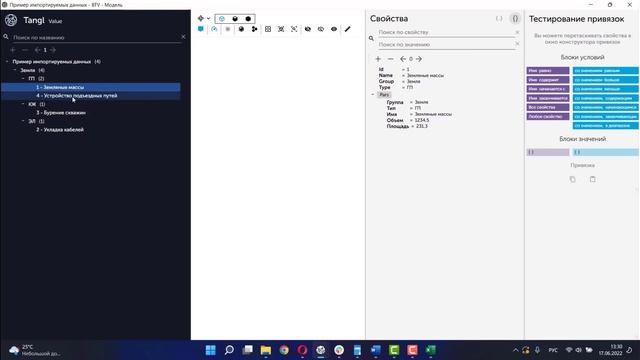Click the four-squares grid view icon
Viewport: 640px width, 360px height.
[x=268, y=29]
